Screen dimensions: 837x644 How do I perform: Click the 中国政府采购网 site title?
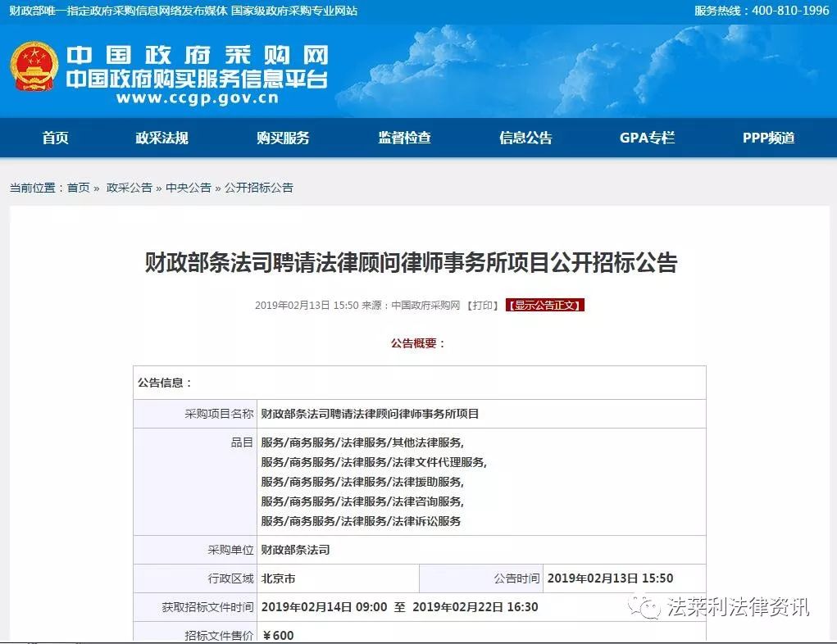pyautogui.click(x=198, y=55)
